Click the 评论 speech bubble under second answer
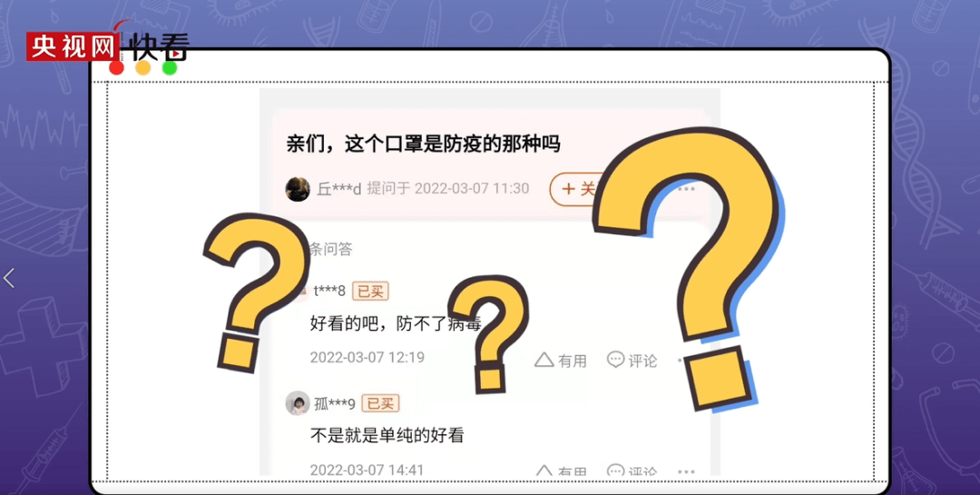Screen dimensions: 980x495 click(615, 471)
